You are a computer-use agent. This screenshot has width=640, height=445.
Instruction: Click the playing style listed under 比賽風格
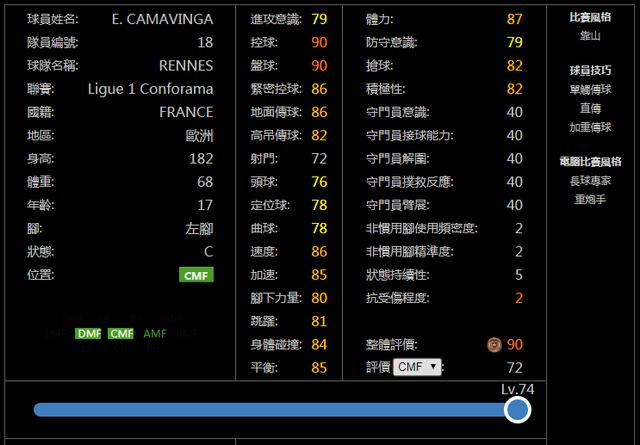click(x=590, y=36)
